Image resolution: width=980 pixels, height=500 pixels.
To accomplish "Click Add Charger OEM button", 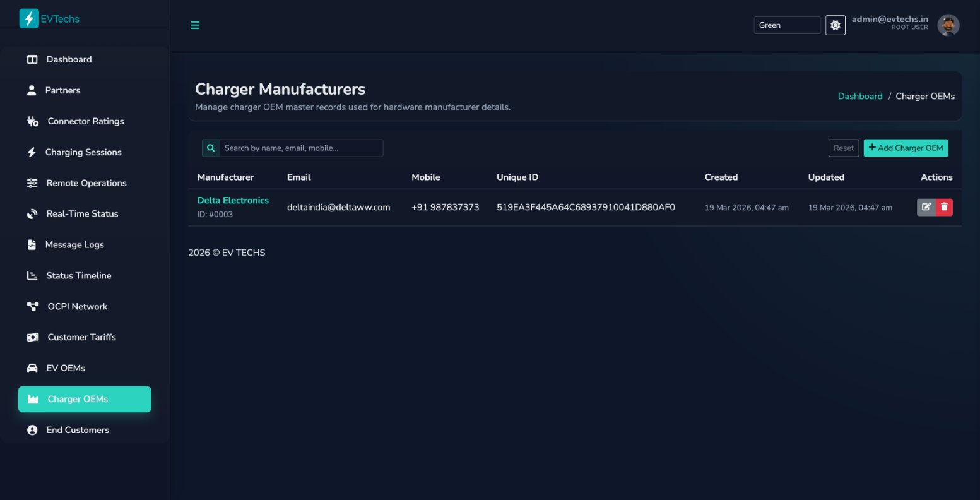I will pyautogui.click(x=906, y=148).
